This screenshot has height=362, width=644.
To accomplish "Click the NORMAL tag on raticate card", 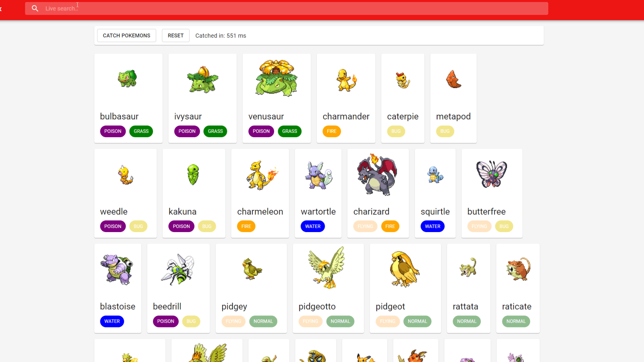I will 516,321.
